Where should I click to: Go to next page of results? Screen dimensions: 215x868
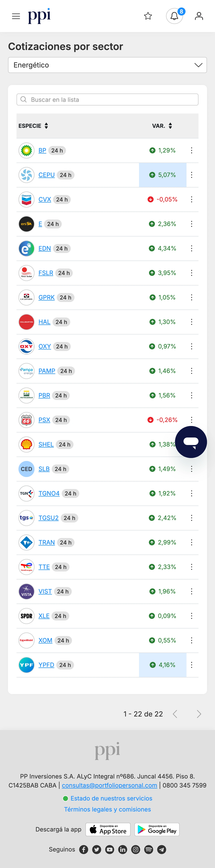(199, 714)
